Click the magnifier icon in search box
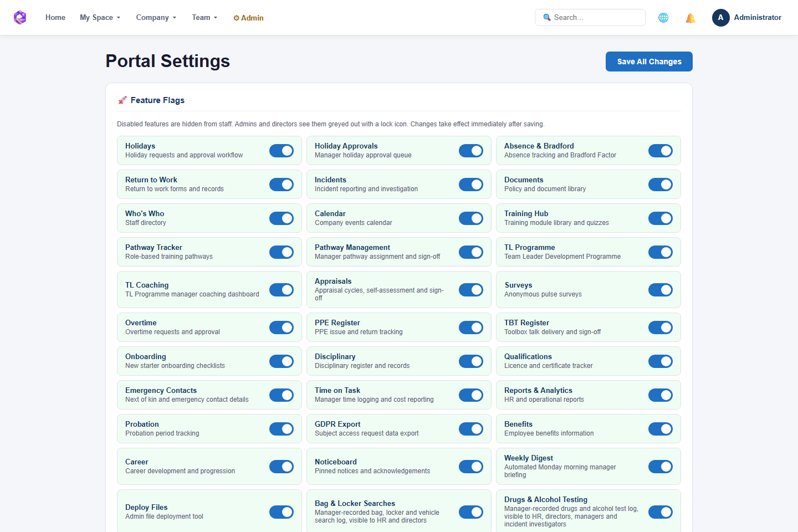The image size is (798, 532). (547, 18)
